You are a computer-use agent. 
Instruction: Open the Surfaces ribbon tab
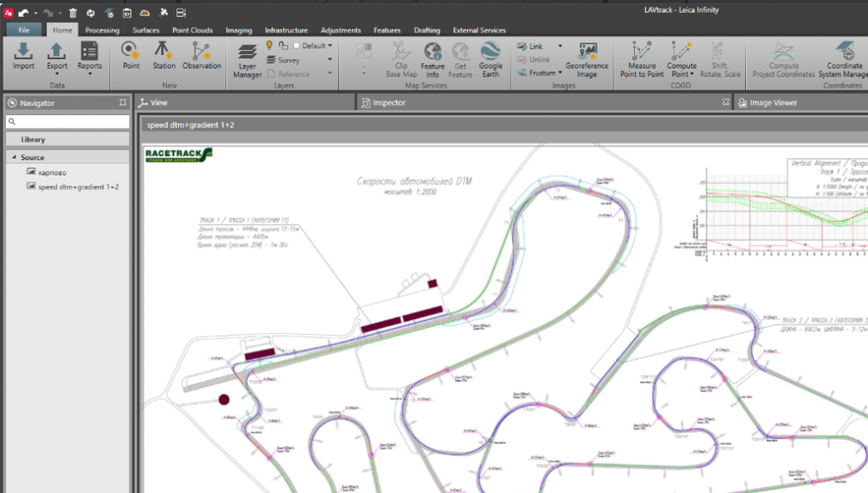146,30
